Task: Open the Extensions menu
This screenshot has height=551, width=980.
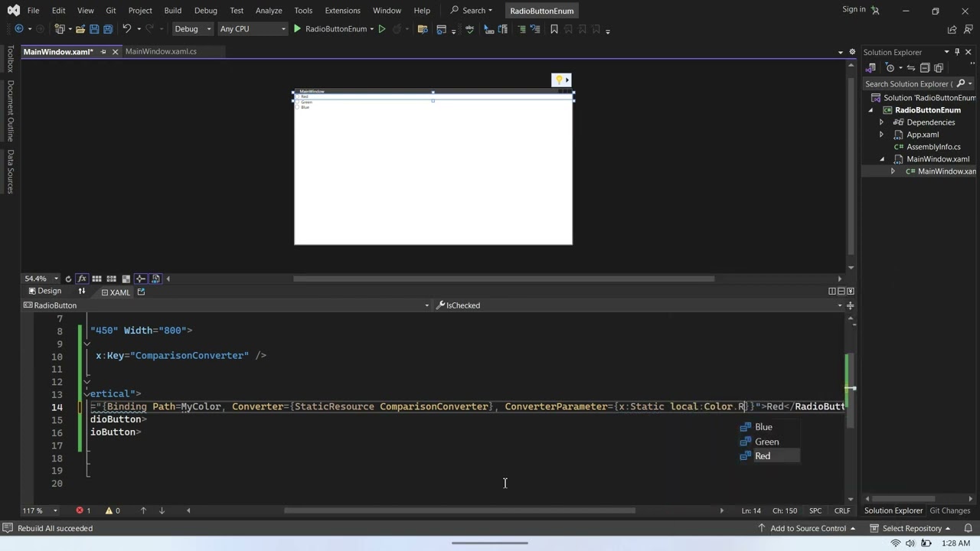Action: tap(342, 11)
